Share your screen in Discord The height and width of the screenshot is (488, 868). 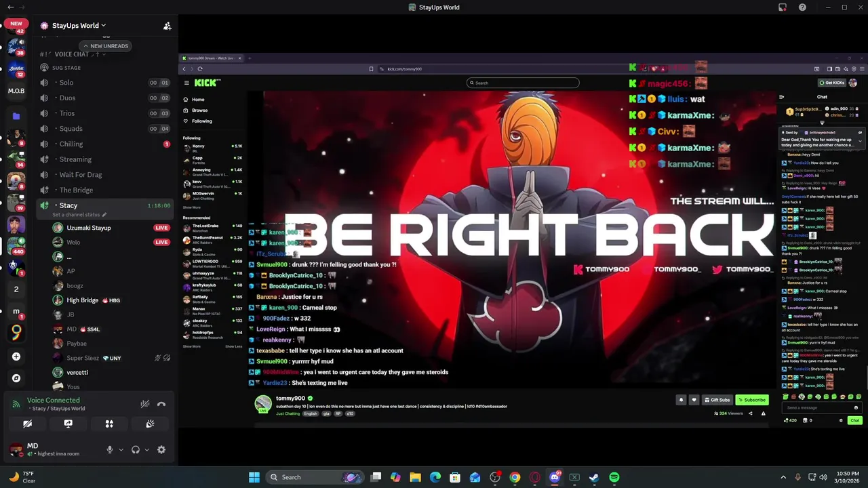coord(68,424)
